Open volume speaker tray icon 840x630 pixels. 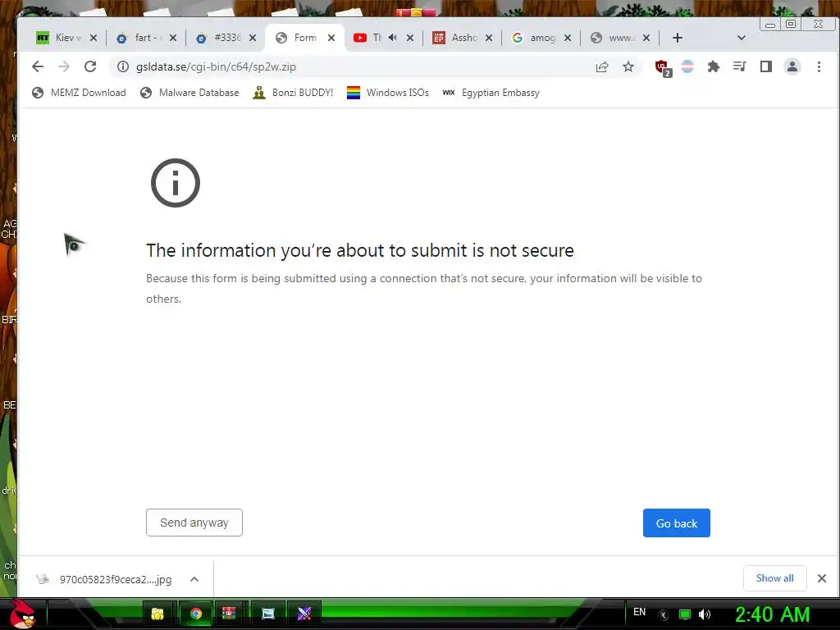pos(705,614)
